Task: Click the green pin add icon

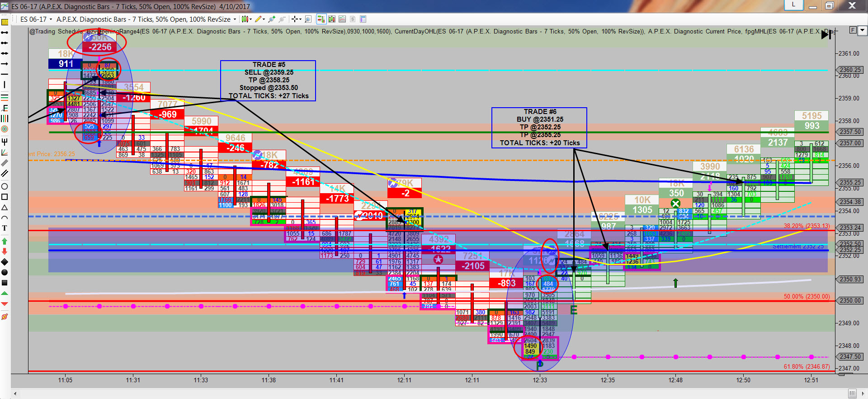Action: click(272, 19)
